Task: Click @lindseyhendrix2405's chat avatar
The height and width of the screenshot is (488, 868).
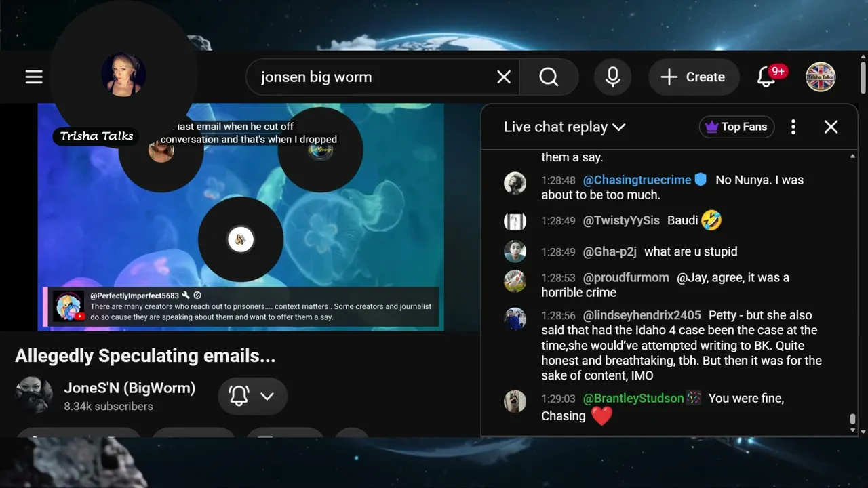Action: pyautogui.click(x=515, y=319)
